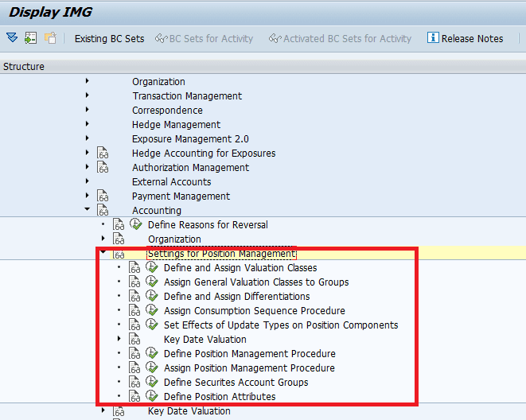Open documentation icon beside Hedge Accounting for Exposures
The image size is (526, 420).
[102, 154]
